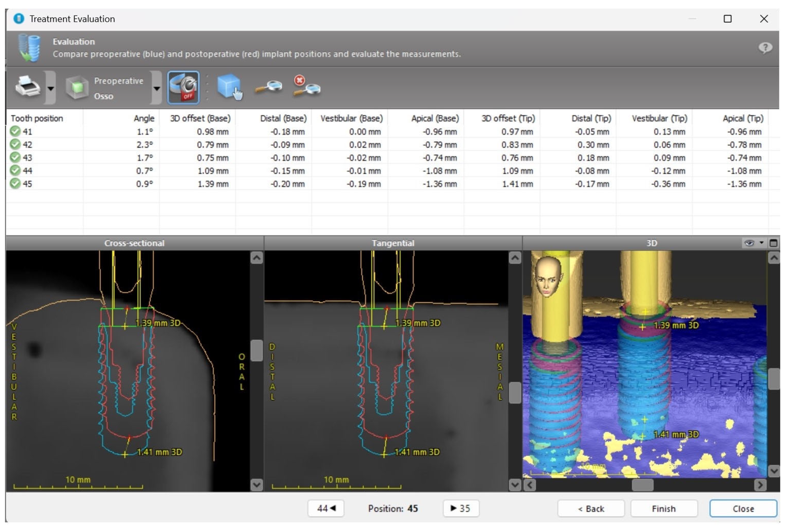Image resolution: width=787 pixels, height=532 pixels.
Task: Maximize the 3D view panel
Action: coord(773,243)
